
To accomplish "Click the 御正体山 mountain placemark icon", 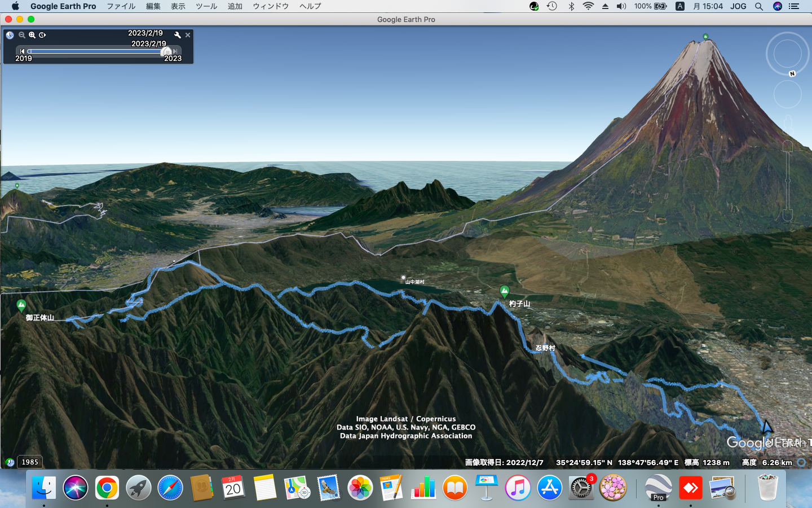I will [x=21, y=306].
